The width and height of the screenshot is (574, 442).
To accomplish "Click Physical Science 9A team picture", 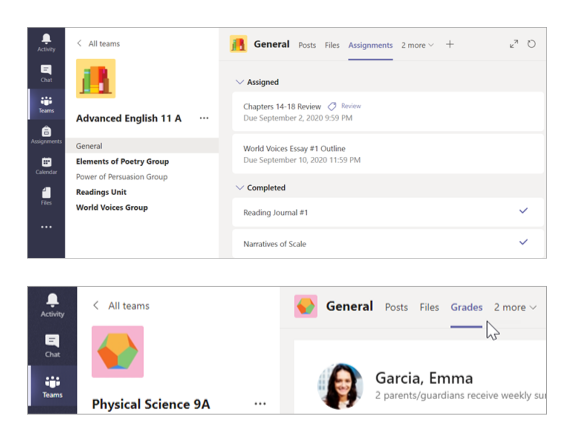I will coord(118,352).
